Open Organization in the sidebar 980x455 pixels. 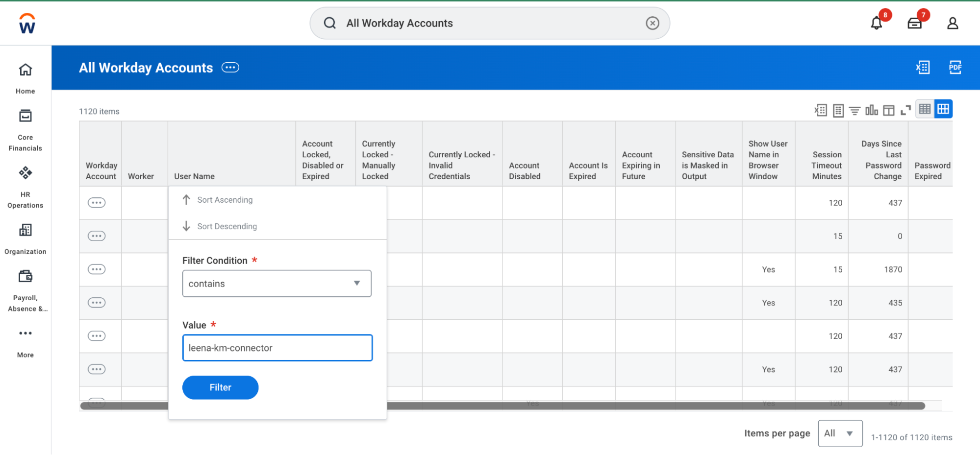pos(25,239)
